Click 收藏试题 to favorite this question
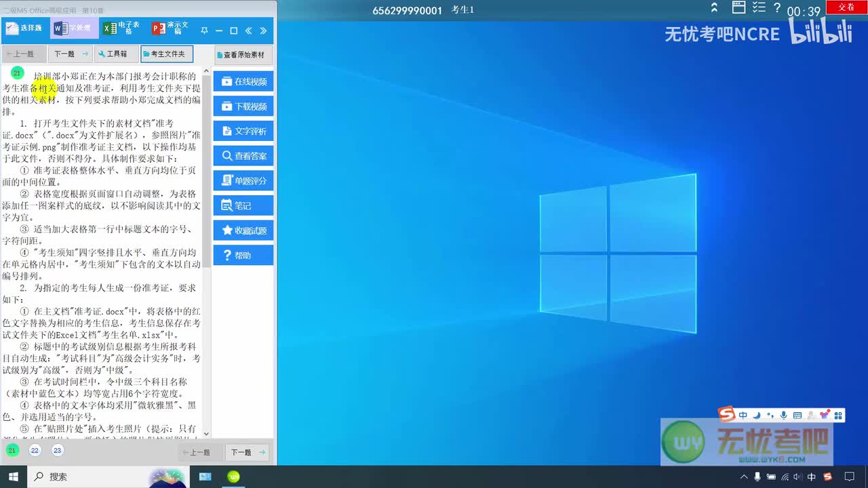Image resolution: width=868 pixels, height=488 pixels. (x=243, y=230)
